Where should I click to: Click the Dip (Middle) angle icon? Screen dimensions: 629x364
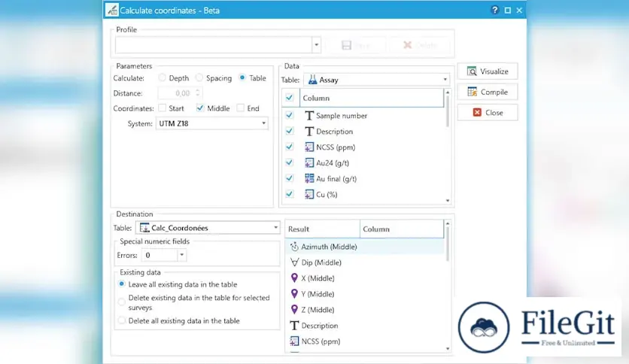(x=294, y=262)
